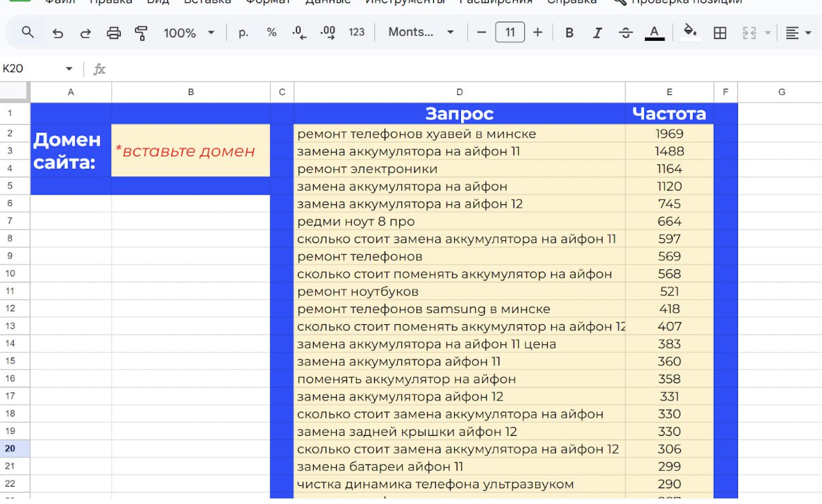This screenshot has width=822, height=504.
Task: Select cell 'чистка динамика телефона ультразвуком'
Action: point(459,484)
